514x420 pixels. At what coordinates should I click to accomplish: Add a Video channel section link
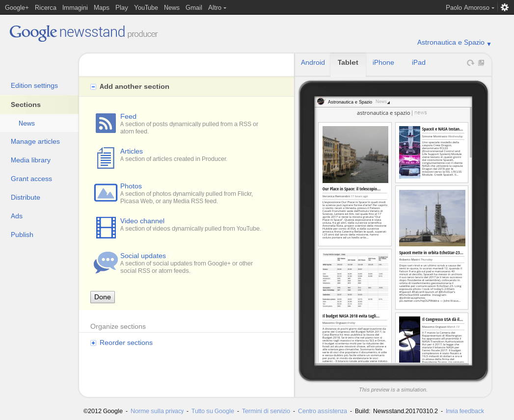point(142,221)
